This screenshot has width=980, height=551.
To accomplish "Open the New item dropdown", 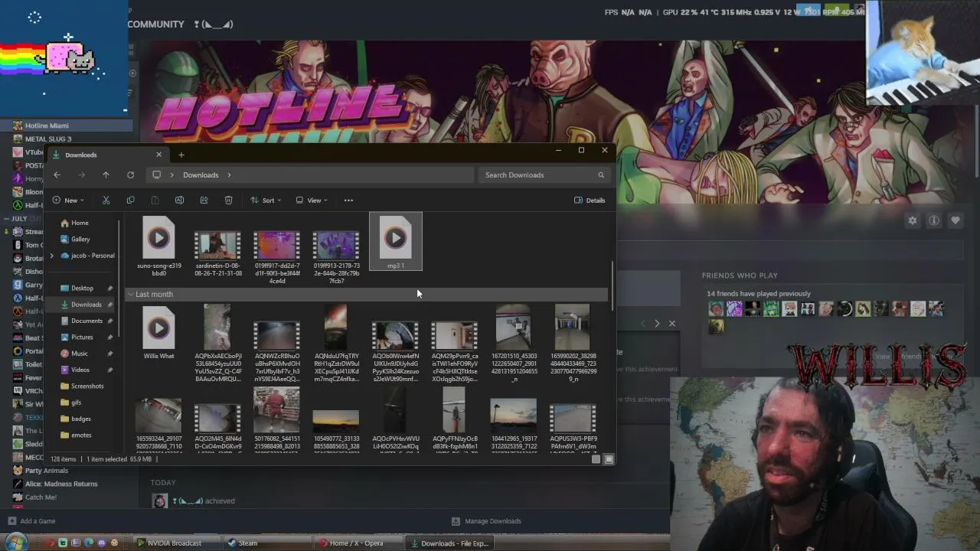I will [68, 201].
